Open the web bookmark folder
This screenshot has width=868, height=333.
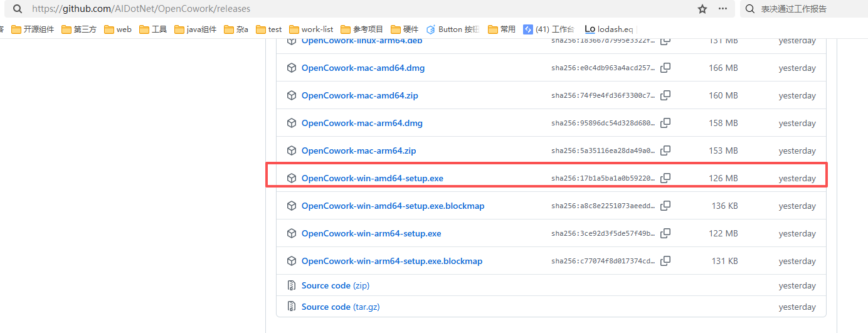118,29
